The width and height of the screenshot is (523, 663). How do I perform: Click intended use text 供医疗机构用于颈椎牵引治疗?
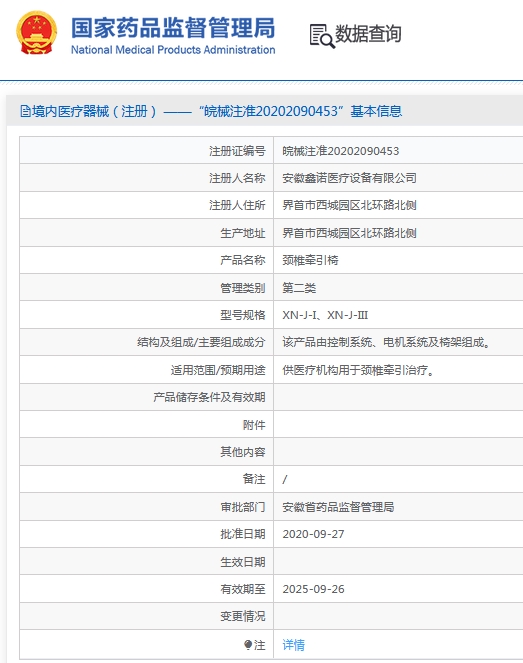tap(359, 370)
